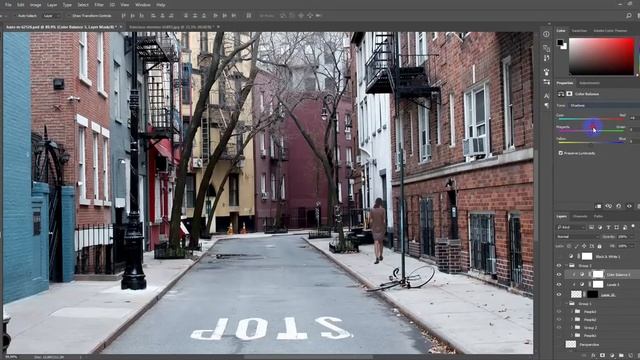Image resolution: width=640 pixels, height=360 pixels.
Task: Toggle the Show Transform Controls checkbox
Action: point(68,16)
